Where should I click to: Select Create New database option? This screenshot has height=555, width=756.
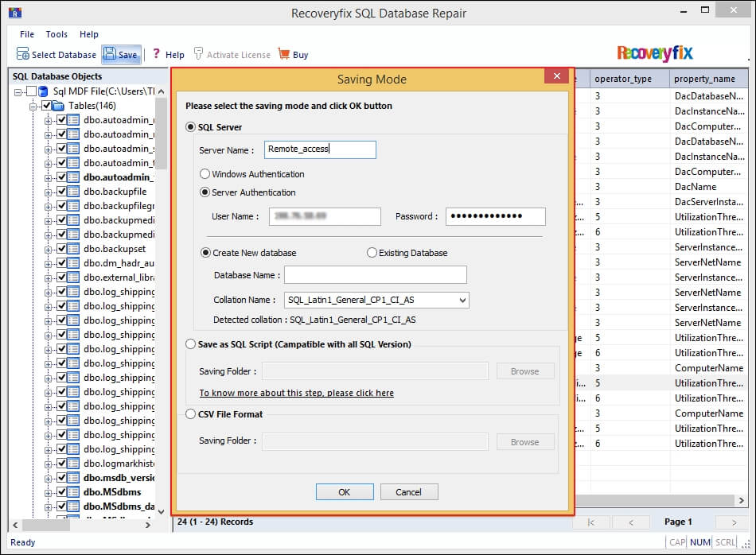(x=206, y=252)
